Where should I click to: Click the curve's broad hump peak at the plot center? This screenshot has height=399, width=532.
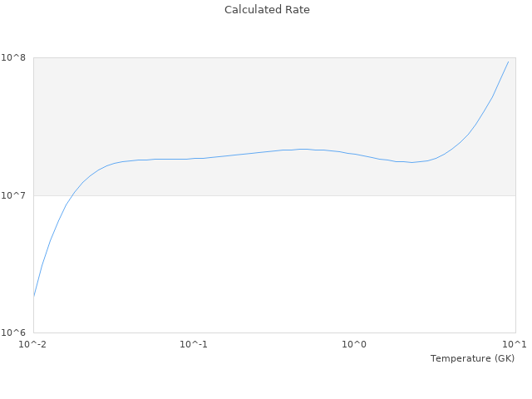click(x=303, y=150)
